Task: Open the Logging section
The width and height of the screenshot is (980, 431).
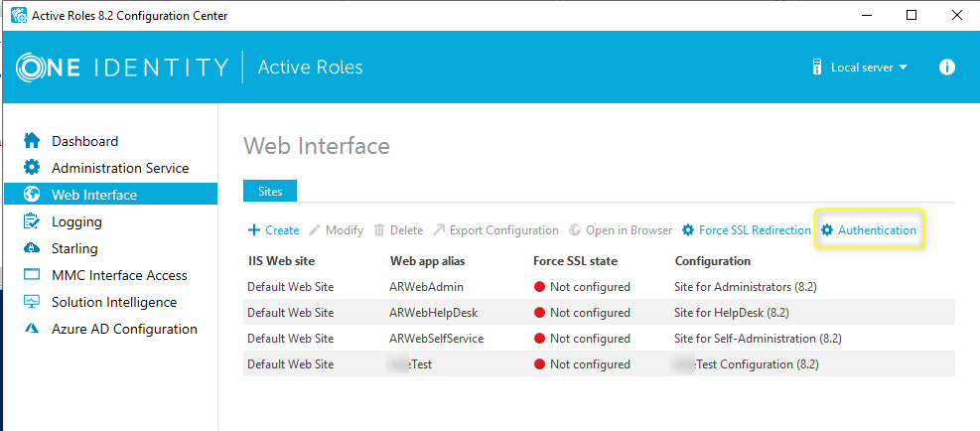Action: tap(76, 221)
